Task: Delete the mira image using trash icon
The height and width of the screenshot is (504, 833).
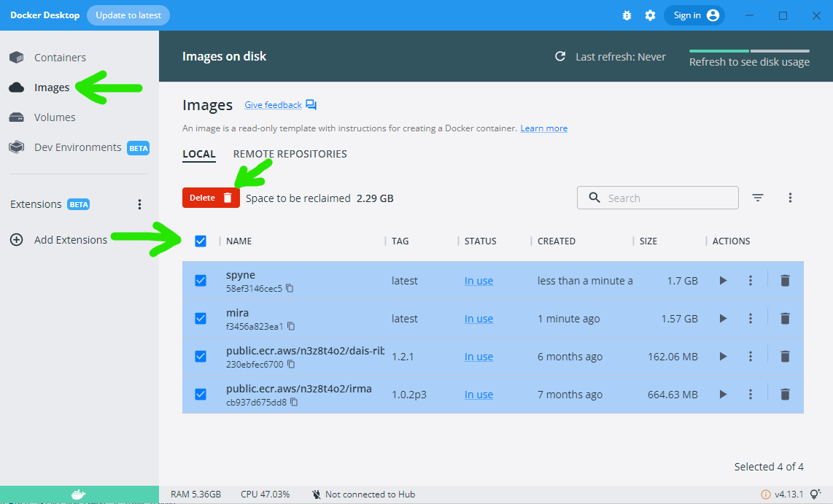Action: [x=785, y=319]
